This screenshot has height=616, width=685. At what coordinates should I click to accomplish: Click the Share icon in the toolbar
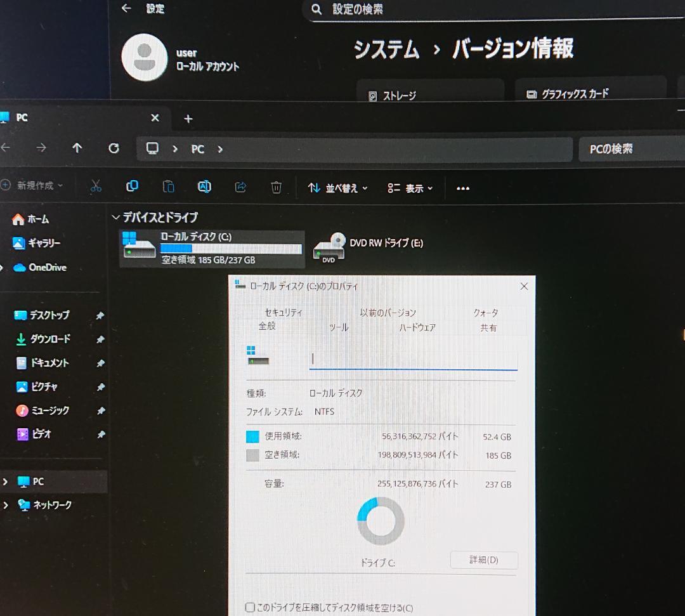[x=240, y=187]
